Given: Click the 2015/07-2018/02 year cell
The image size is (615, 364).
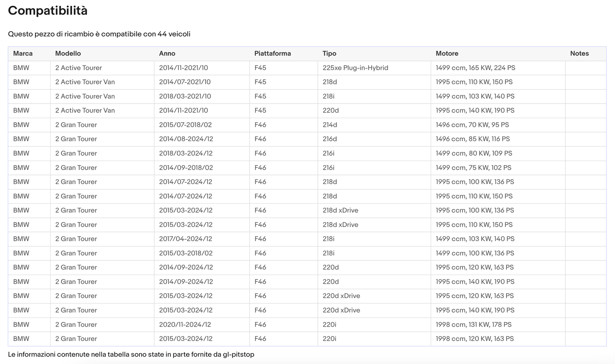Looking at the screenshot, I should 202,125.
